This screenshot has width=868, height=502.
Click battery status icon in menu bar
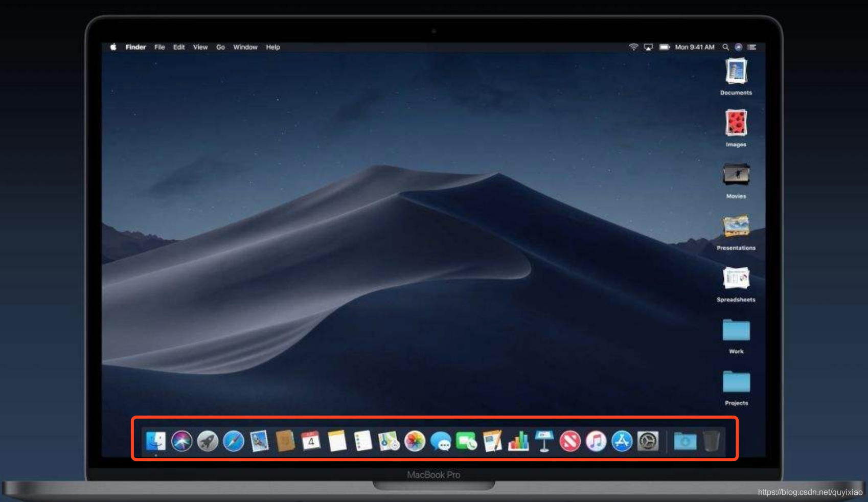(665, 47)
